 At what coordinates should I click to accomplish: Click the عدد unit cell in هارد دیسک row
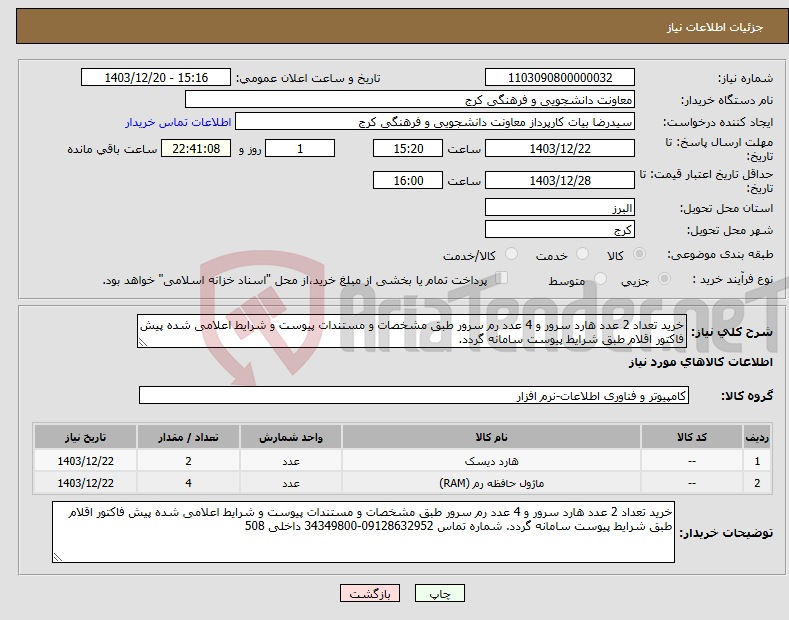pyautogui.click(x=291, y=461)
